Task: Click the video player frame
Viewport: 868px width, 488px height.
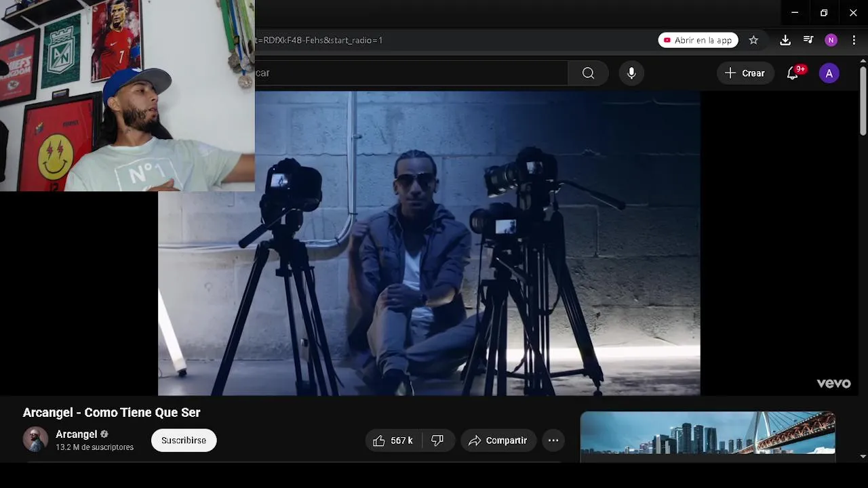Action: click(429, 243)
